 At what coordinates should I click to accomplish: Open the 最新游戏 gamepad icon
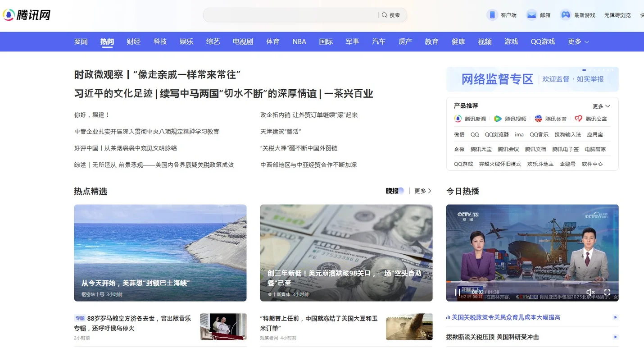pos(565,15)
